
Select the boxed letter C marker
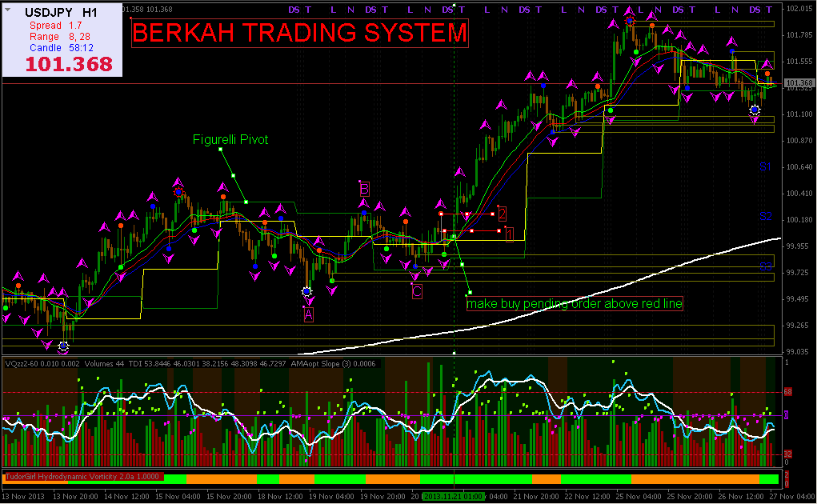[x=417, y=291]
